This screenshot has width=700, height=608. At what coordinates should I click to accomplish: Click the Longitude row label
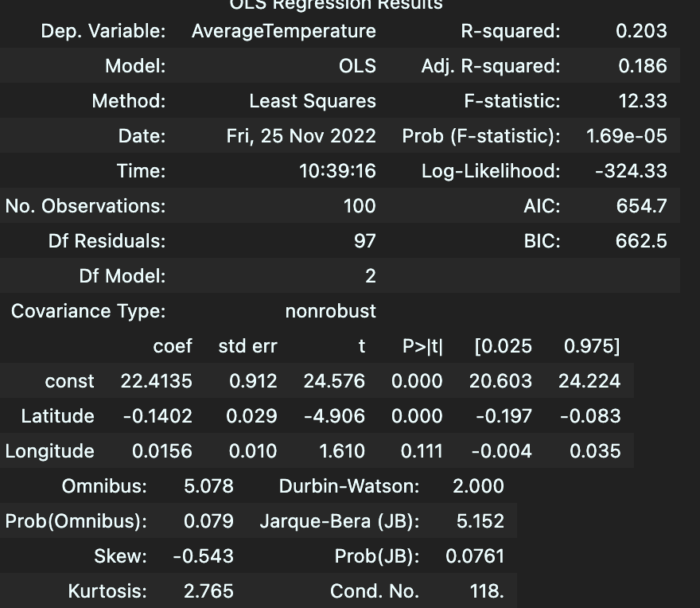pos(49,451)
